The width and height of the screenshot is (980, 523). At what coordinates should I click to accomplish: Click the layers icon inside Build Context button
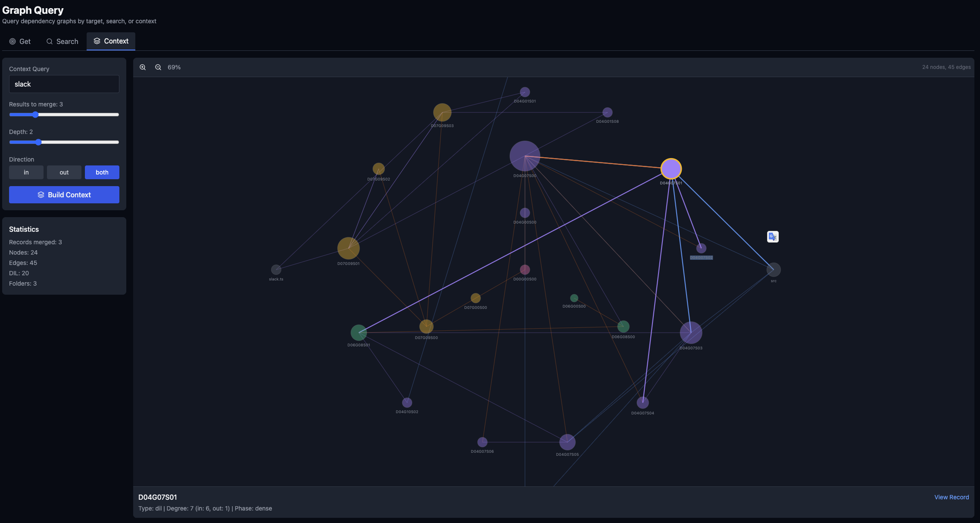(x=41, y=195)
